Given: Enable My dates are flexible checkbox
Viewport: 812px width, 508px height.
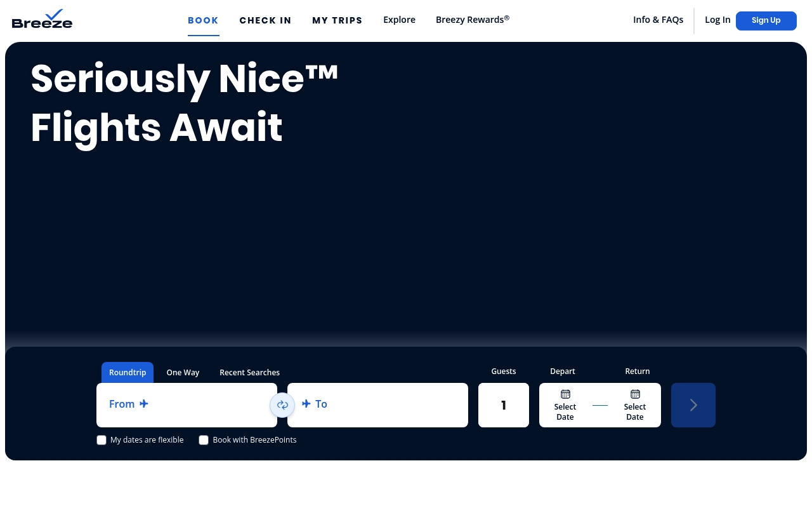Looking at the screenshot, I should pos(101,440).
